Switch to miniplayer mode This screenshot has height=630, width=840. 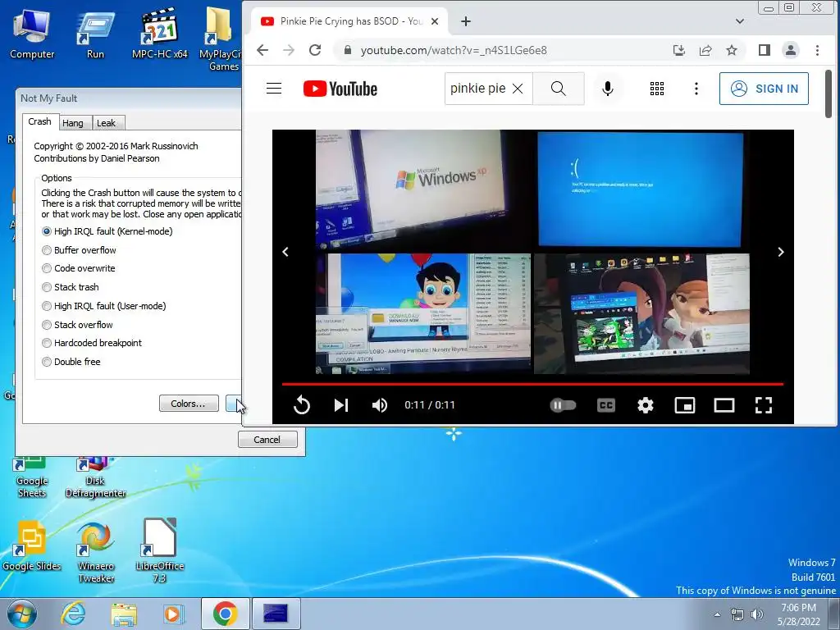(x=685, y=405)
